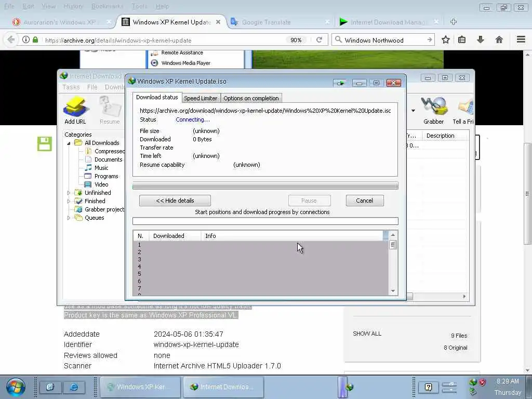
Task: Open the IDM toolbar overflow dropdown arrow
Action: [413, 111]
